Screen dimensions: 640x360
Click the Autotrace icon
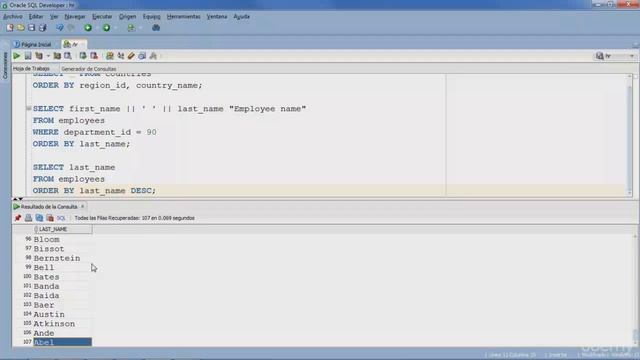[57, 56]
